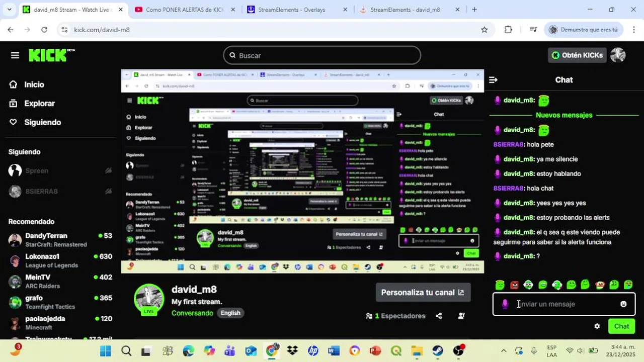This screenshot has width=644, height=362.
Task: Open chat settings gear icon
Action: click(x=597, y=326)
